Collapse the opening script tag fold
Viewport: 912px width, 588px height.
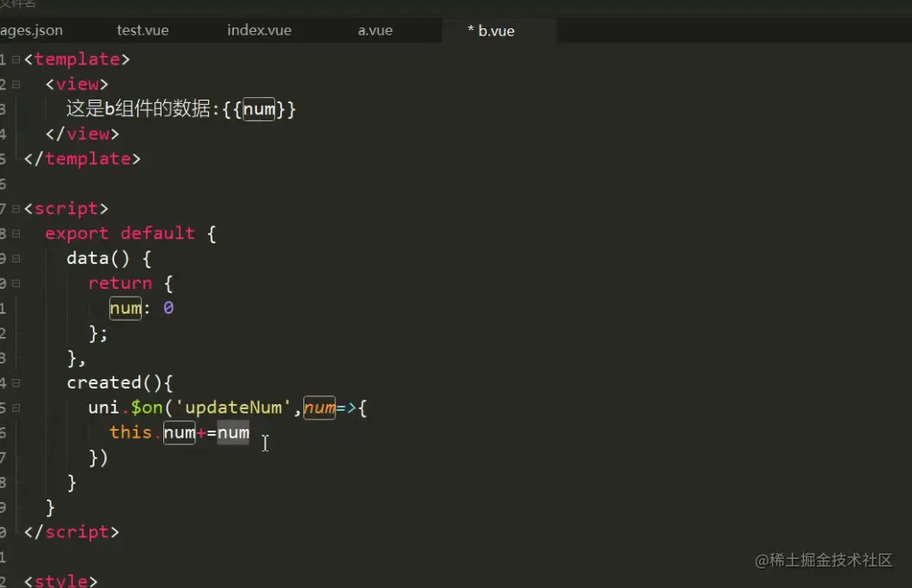click(x=15, y=208)
